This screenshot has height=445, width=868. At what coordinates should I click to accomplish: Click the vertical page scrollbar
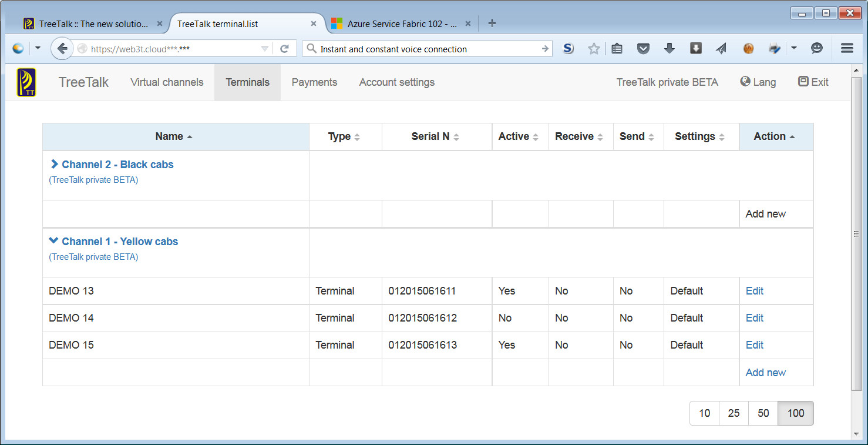[857, 234]
